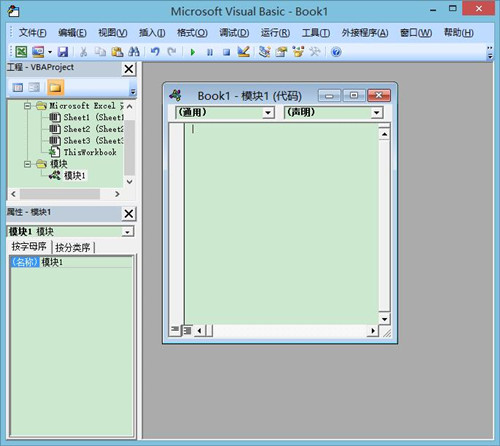This screenshot has height=446, width=500.
Task: Close the 属性 - 模块1 panel
Action: point(129,214)
